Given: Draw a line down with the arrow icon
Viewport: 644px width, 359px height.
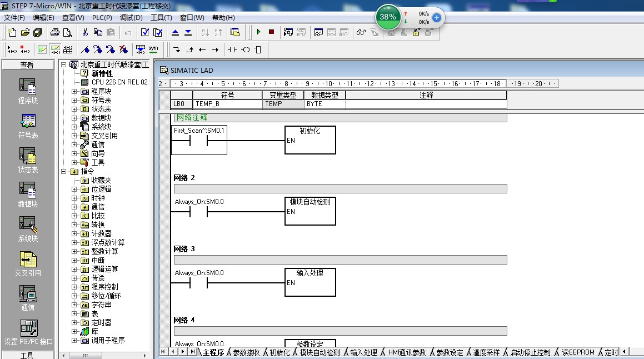Looking at the screenshot, I should tap(177, 49).
